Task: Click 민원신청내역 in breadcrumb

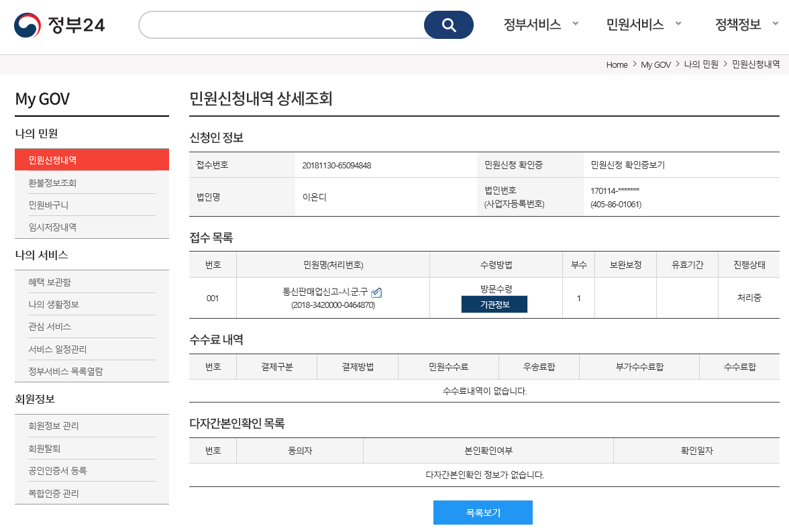Action: click(x=755, y=64)
